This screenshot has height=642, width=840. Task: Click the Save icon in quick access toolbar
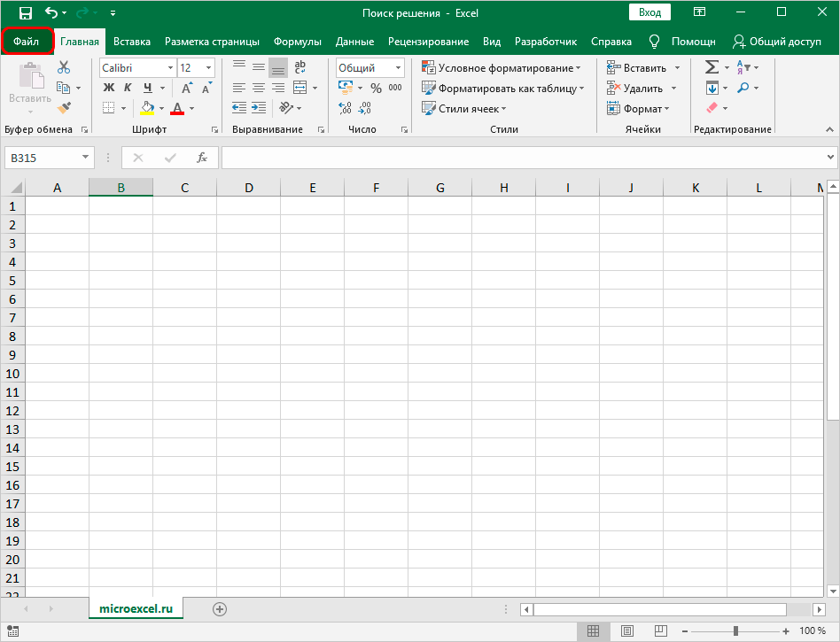[x=25, y=13]
